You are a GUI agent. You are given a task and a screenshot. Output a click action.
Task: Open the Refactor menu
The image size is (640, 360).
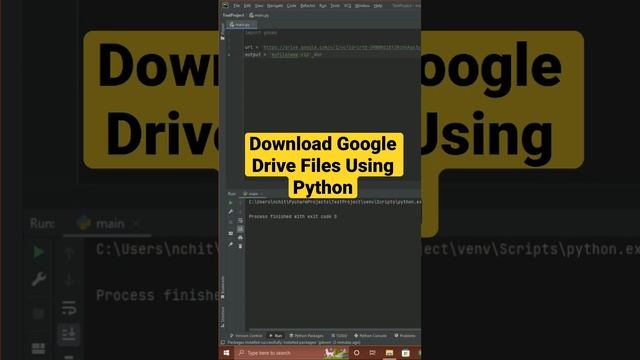(x=308, y=6)
